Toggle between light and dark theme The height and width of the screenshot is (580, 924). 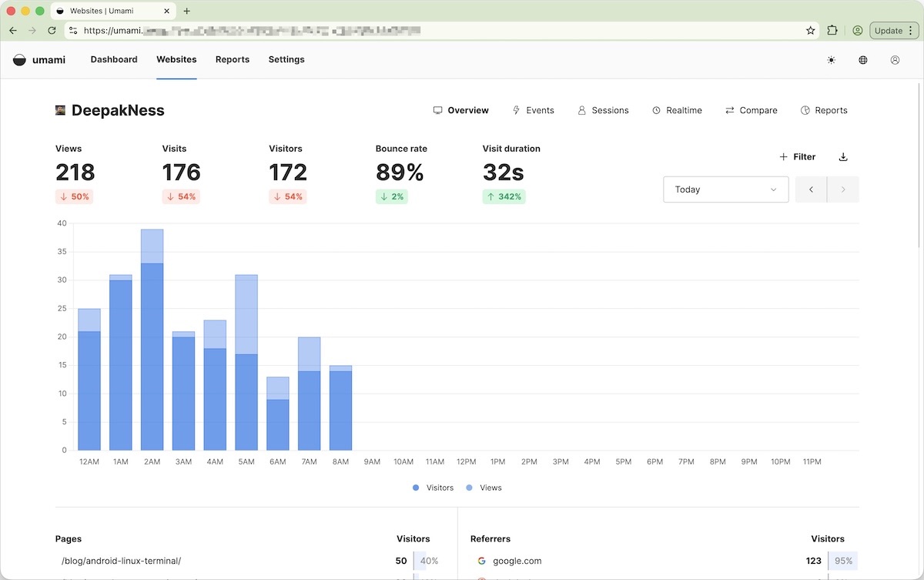coord(830,59)
